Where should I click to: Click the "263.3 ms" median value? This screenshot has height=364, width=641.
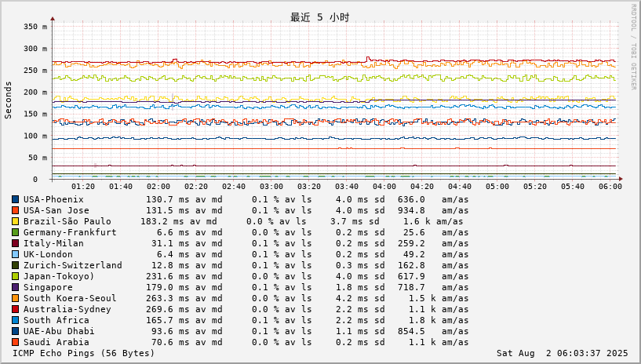168,298
